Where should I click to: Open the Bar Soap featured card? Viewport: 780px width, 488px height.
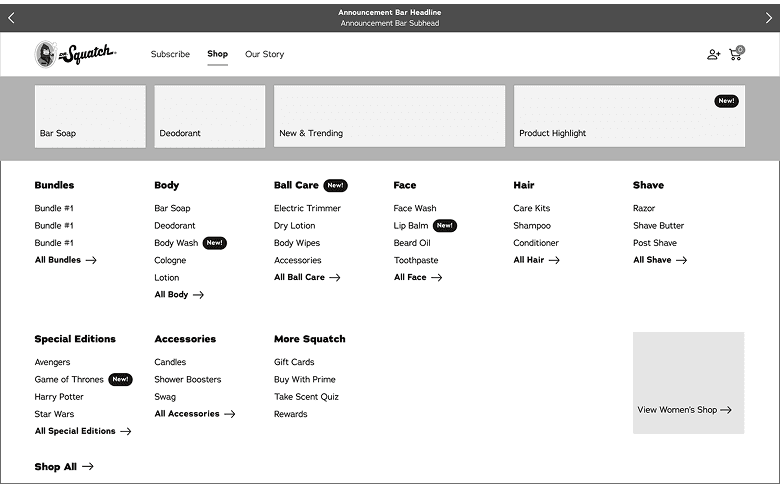tap(90, 116)
